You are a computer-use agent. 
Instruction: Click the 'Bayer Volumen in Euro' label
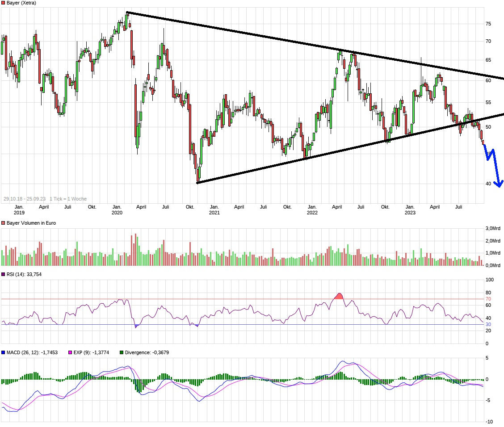pos(31,223)
